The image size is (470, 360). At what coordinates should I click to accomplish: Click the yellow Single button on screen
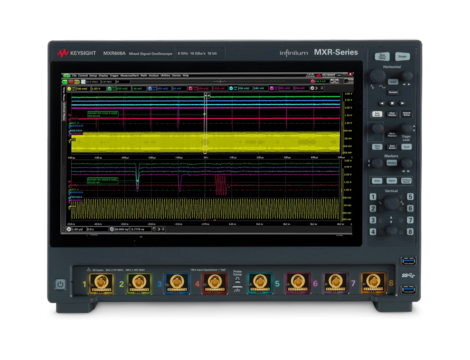coord(77,82)
